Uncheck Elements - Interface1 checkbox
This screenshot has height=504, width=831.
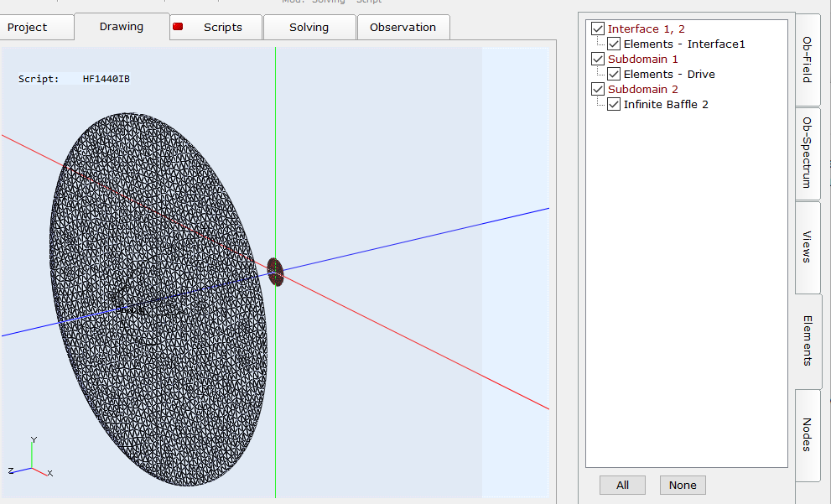click(x=614, y=44)
